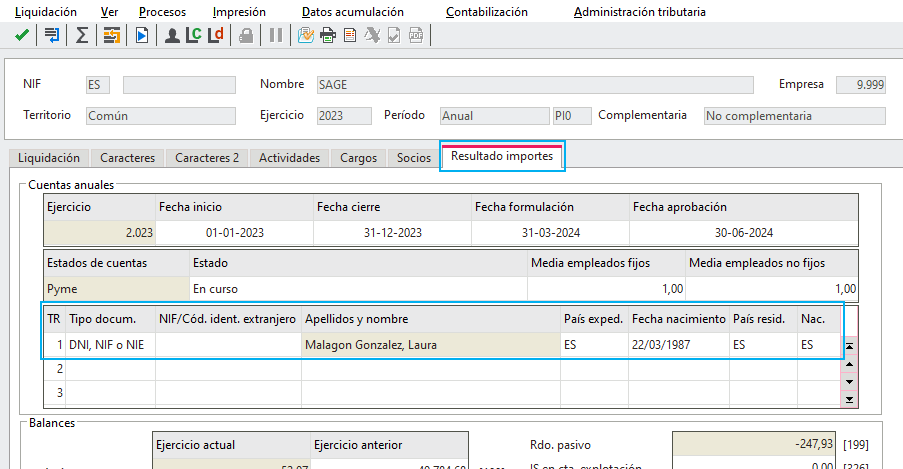This screenshot has height=469, width=903.
Task: Click the printer icon in toolbar
Action: point(328,36)
